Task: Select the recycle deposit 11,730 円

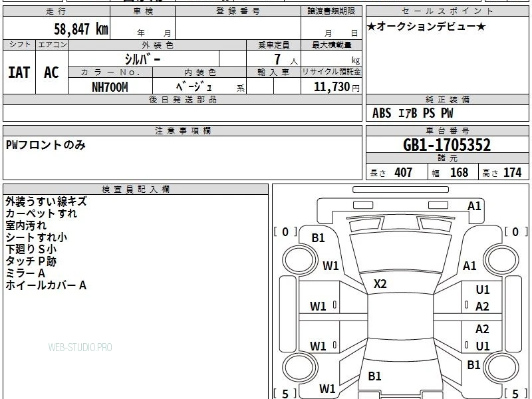Action: click(336, 87)
